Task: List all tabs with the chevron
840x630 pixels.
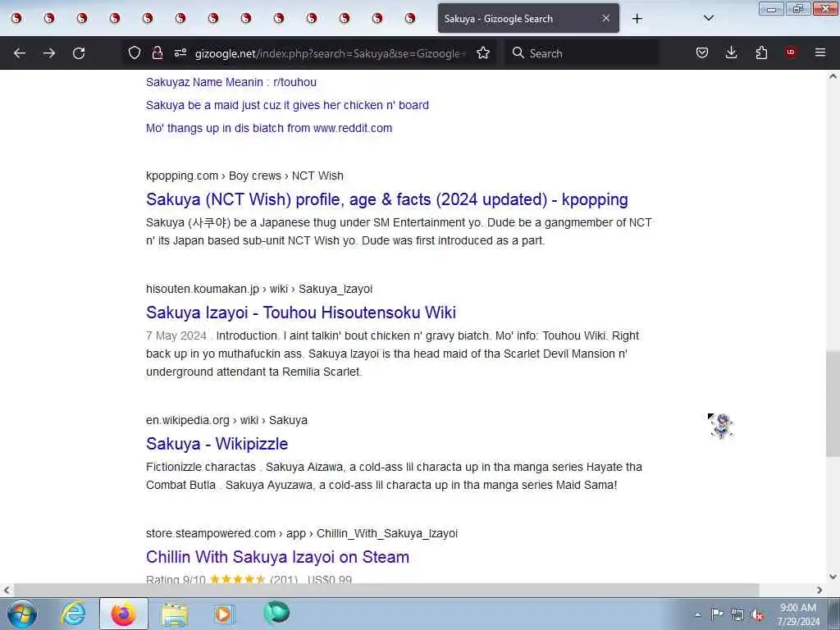Action: (x=709, y=18)
